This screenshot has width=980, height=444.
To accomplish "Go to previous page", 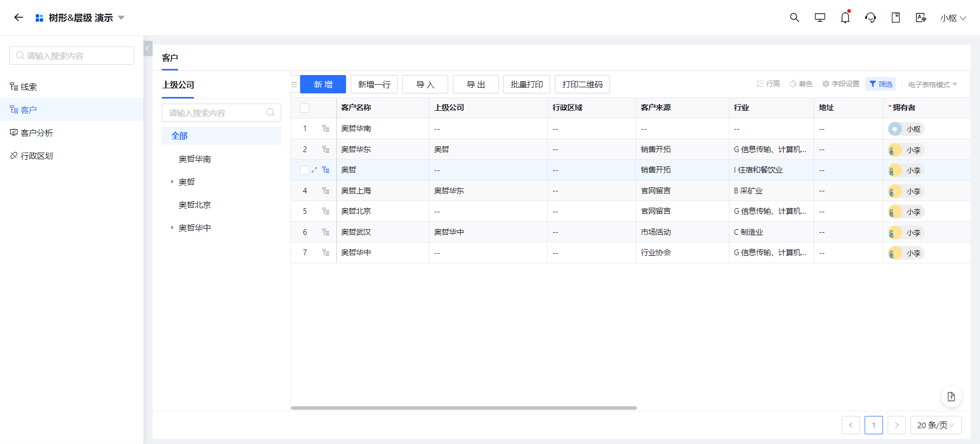I will (x=851, y=425).
